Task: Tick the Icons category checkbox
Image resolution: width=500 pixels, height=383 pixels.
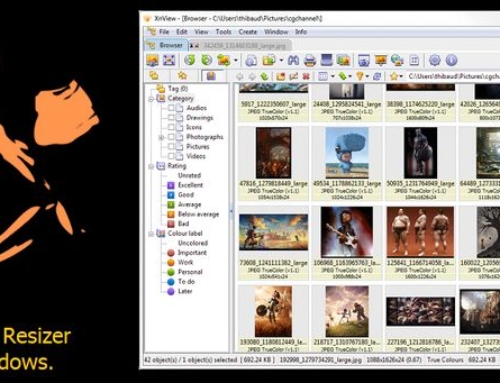Action: (171, 127)
